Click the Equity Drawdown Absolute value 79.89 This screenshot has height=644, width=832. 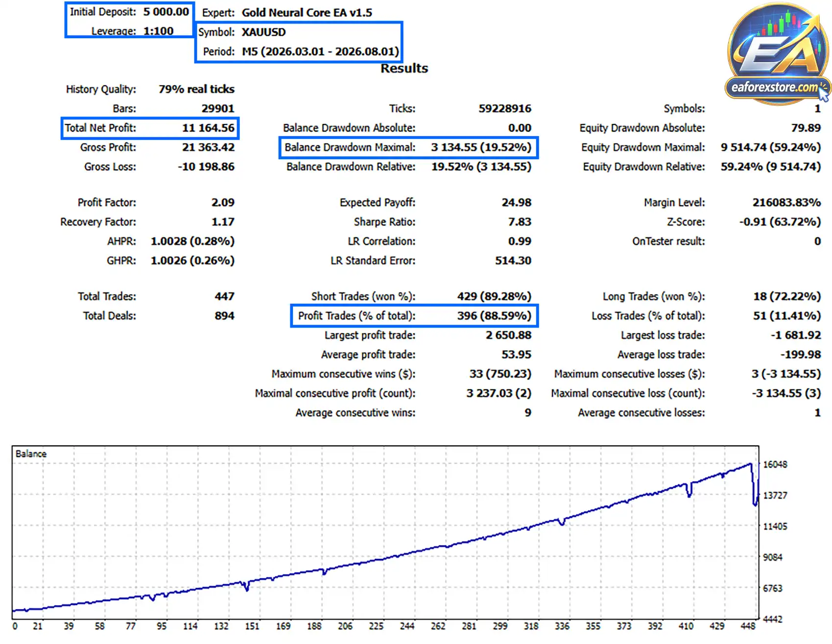point(806,128)
